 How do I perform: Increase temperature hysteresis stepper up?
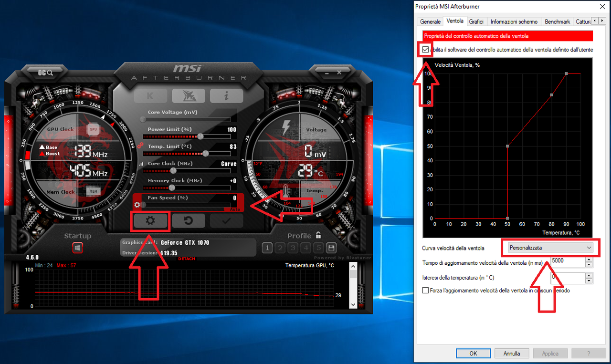(589, 275)
